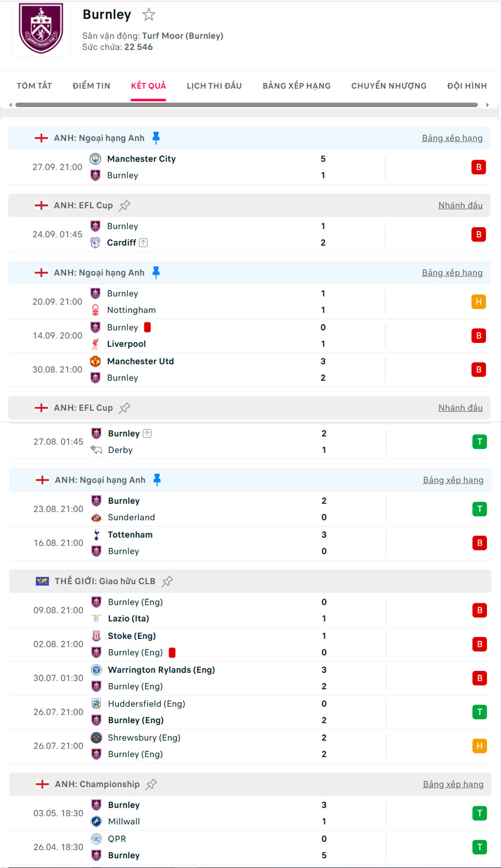
Task: Pin the Championship league section
Action: (x=151, y=784)
